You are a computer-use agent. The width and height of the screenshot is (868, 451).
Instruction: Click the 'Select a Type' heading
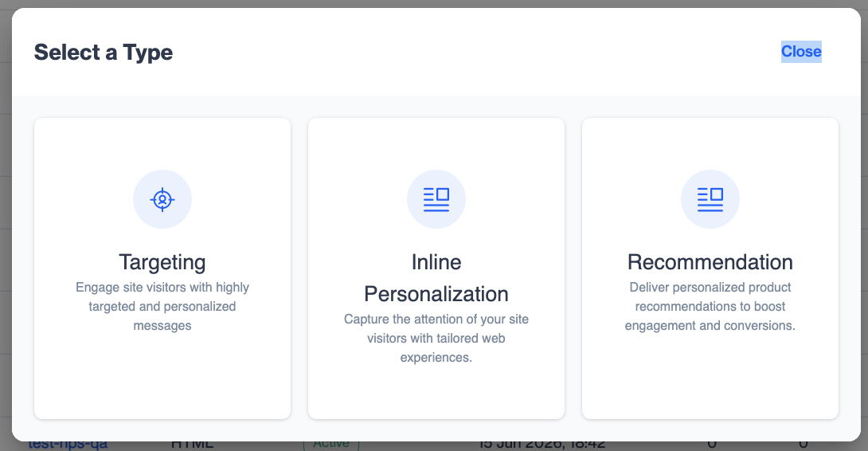(104, 52)
